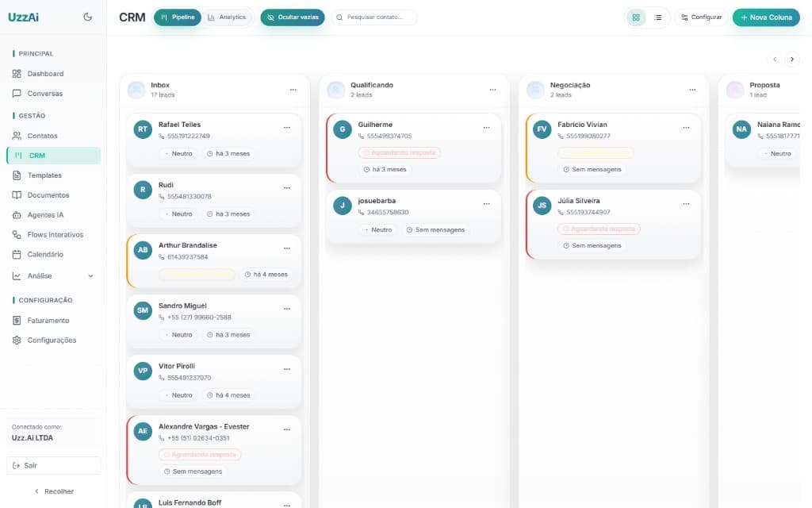Open Guilherme card options menu
812x508 pixels.
[486, 128]
